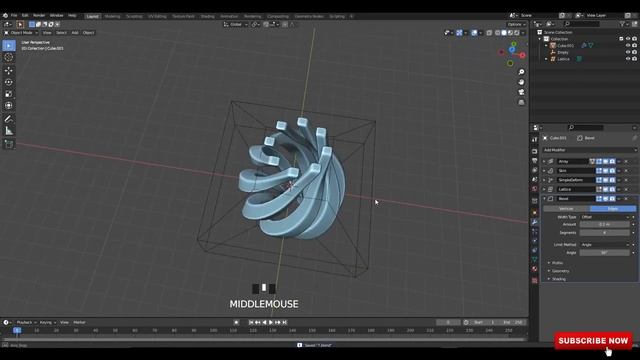Select the Rotate tool

9,82
